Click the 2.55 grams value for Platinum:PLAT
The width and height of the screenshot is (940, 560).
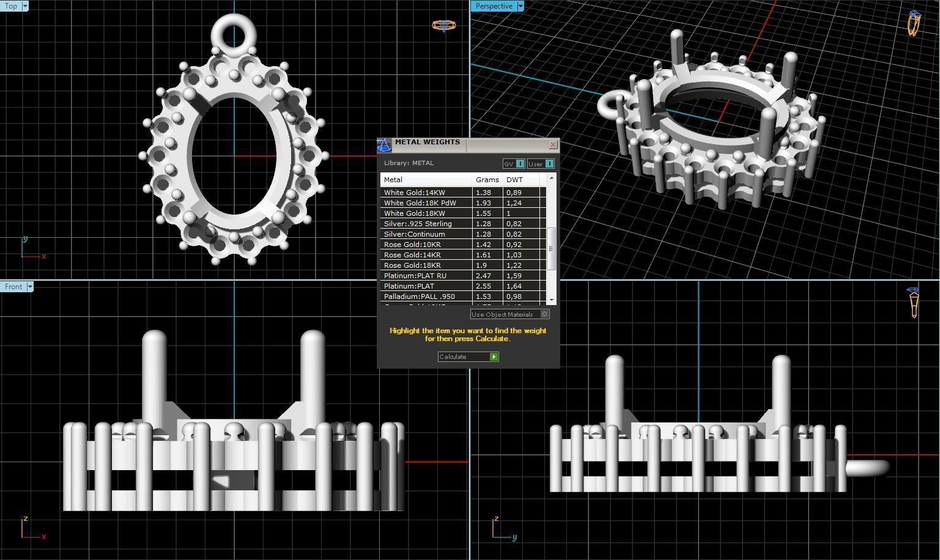pos(483,286)
